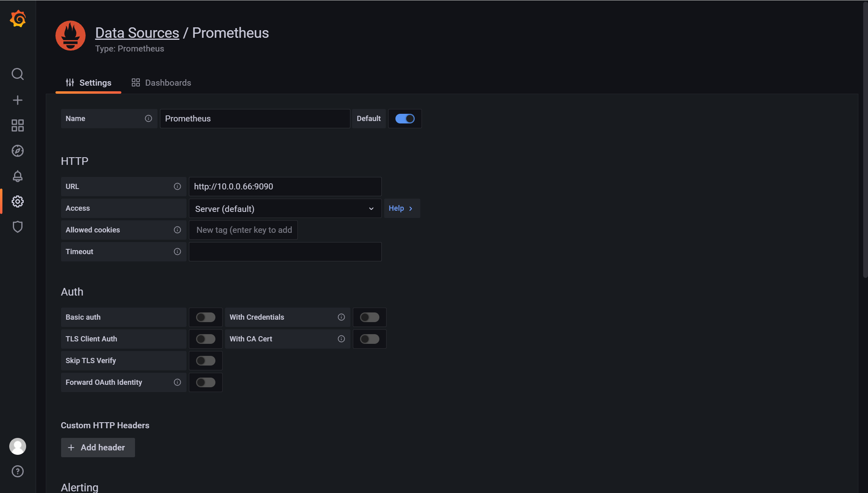
Task: Turn on Skip TLS Verify switch
Action: click(206, 361)
